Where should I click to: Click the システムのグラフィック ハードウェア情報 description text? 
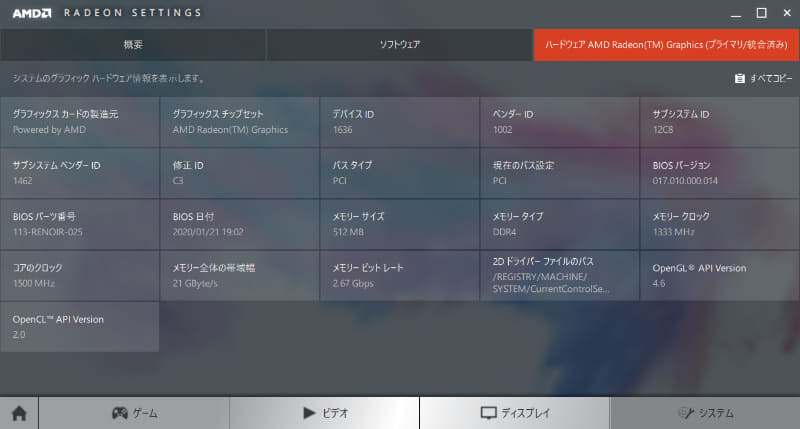click(x=109, y=79)
